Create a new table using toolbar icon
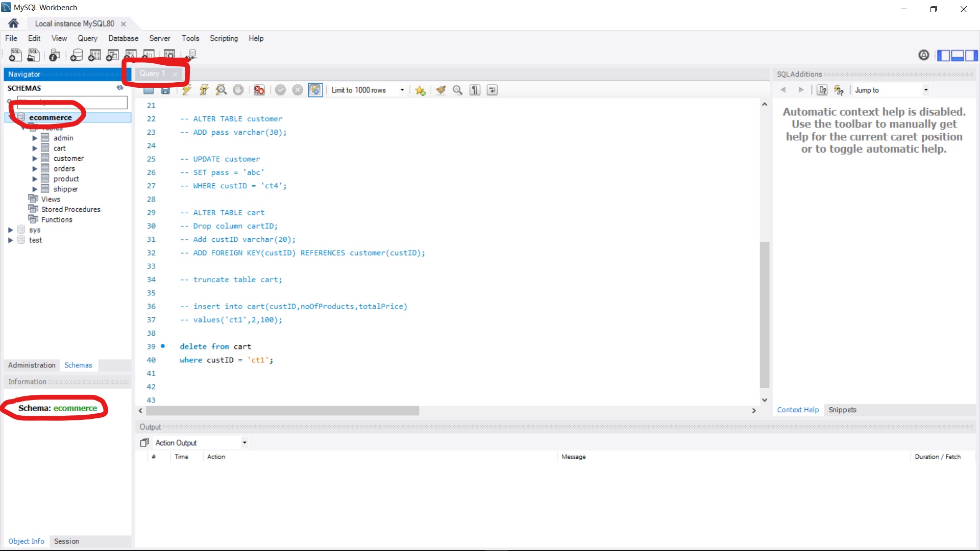The image size is (980, 551). tap(94, 55)
